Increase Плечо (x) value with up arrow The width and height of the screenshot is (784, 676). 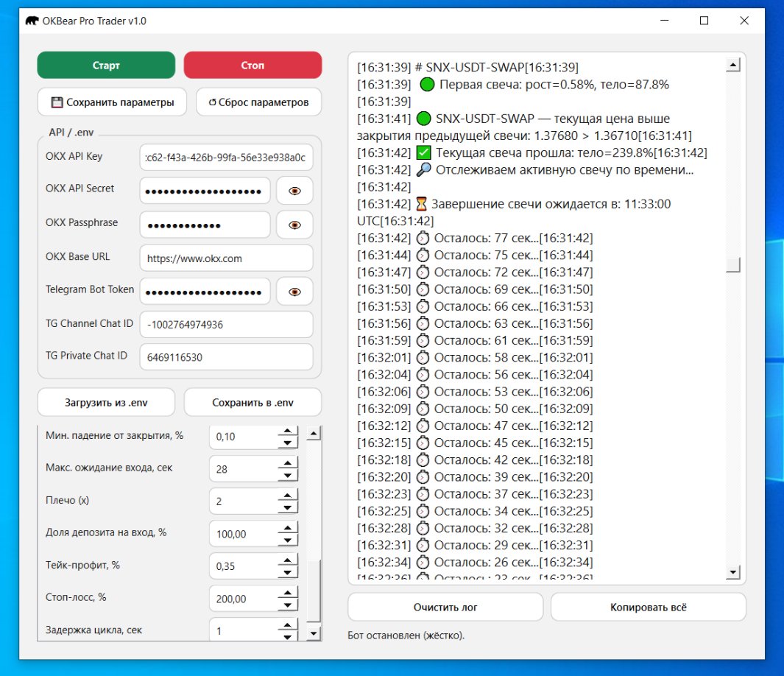(287, 496)
